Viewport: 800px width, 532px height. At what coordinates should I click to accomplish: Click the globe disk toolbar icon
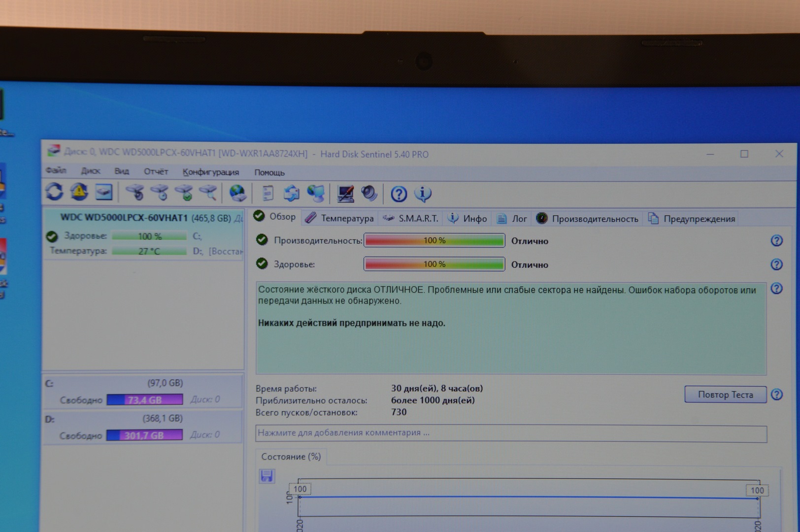237,193
